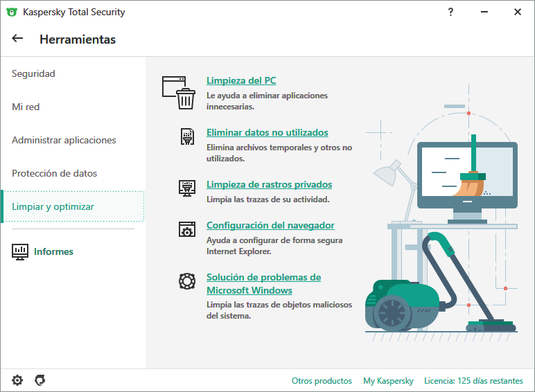The image size is (535, 392).
Task: Switch to the Mi red section
Action: coord(26,107)
